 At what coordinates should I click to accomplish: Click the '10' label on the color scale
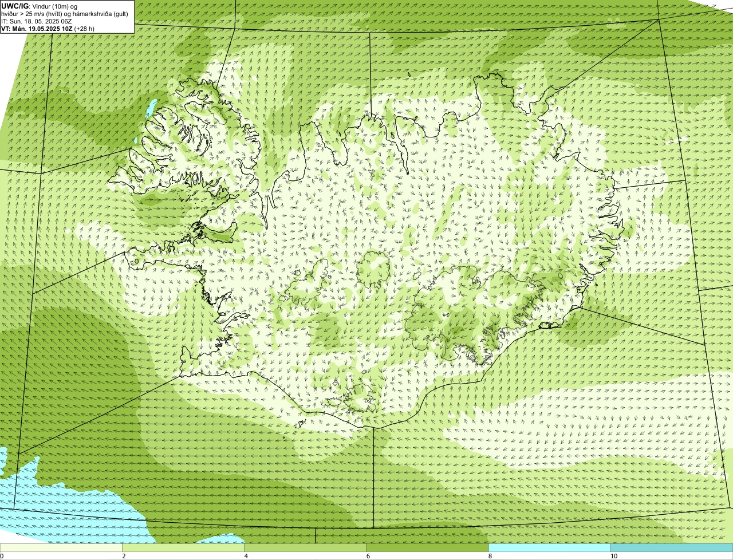point(613,556)
